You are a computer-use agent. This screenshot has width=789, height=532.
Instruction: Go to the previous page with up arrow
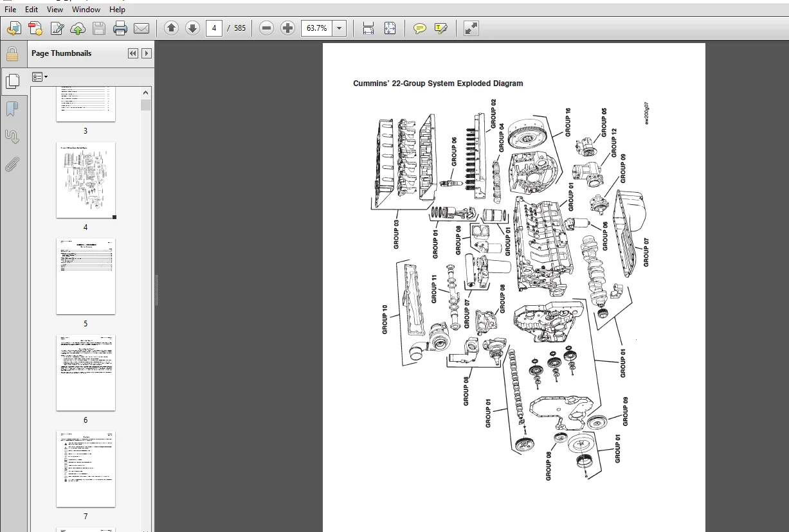(x=171, y=28)
